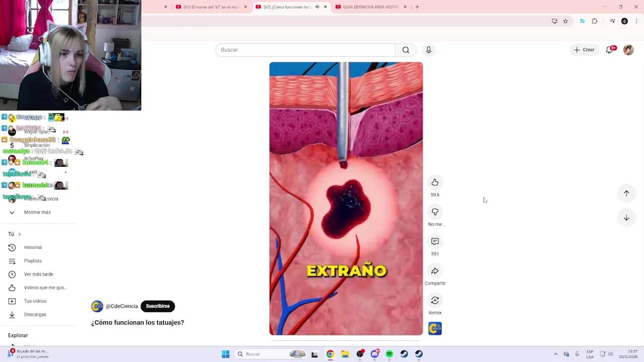
Task: Open the browser extensions puzzle icon
Action: pos(595,21)
